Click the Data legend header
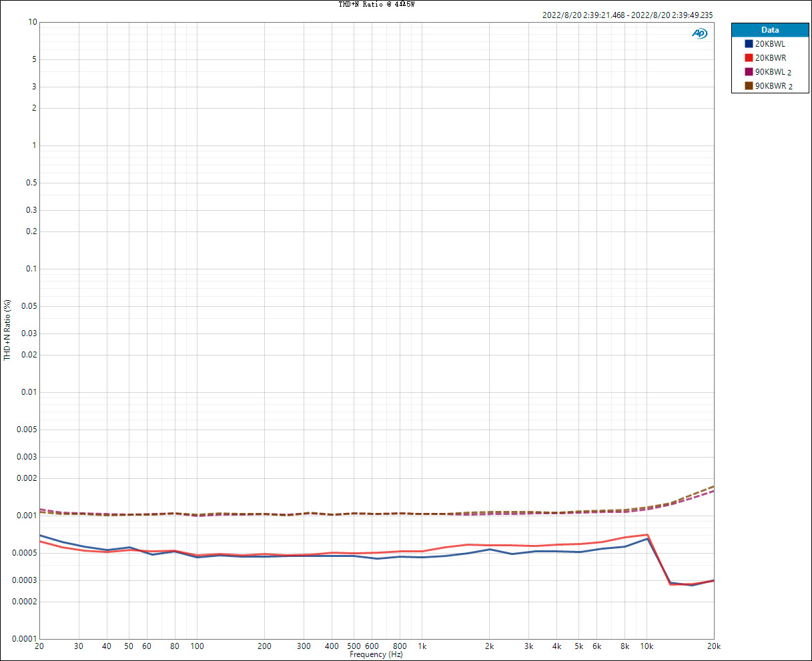Screen dimensions: 812x661 tap(770, 30)
